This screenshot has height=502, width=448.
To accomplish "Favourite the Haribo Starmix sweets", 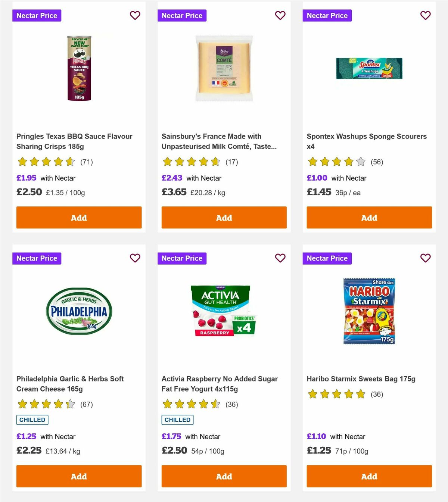I will 425,258.
